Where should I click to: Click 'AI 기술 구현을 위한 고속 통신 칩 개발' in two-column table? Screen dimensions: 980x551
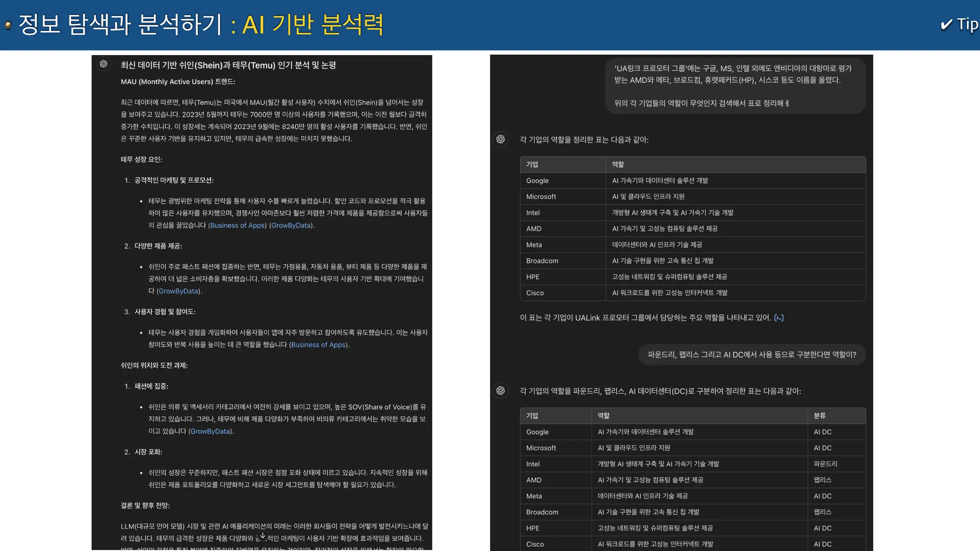pos(663,261)
